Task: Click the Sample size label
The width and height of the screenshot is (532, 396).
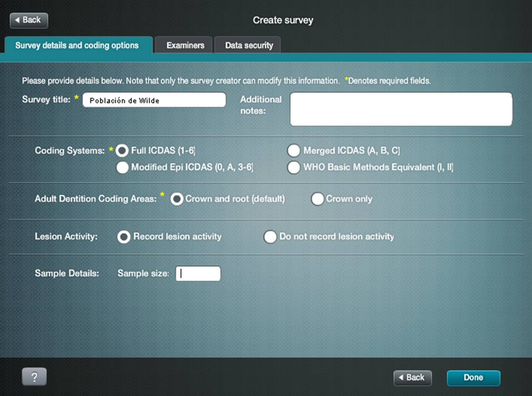Action: [143, 274]
